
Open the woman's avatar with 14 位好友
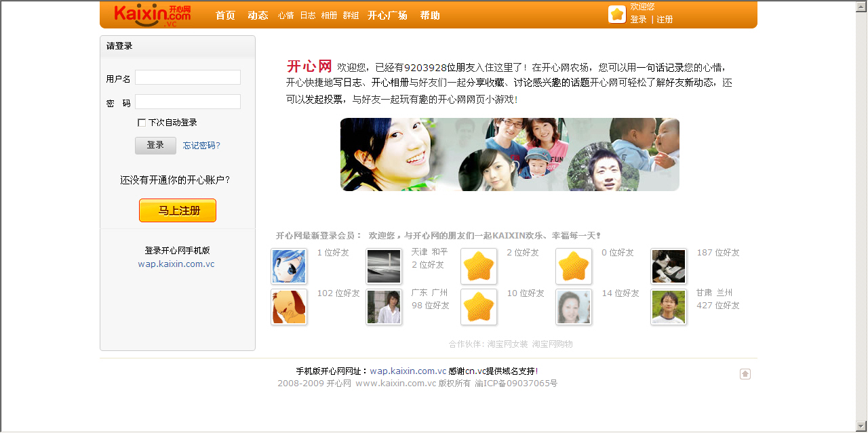coord(574,307)
